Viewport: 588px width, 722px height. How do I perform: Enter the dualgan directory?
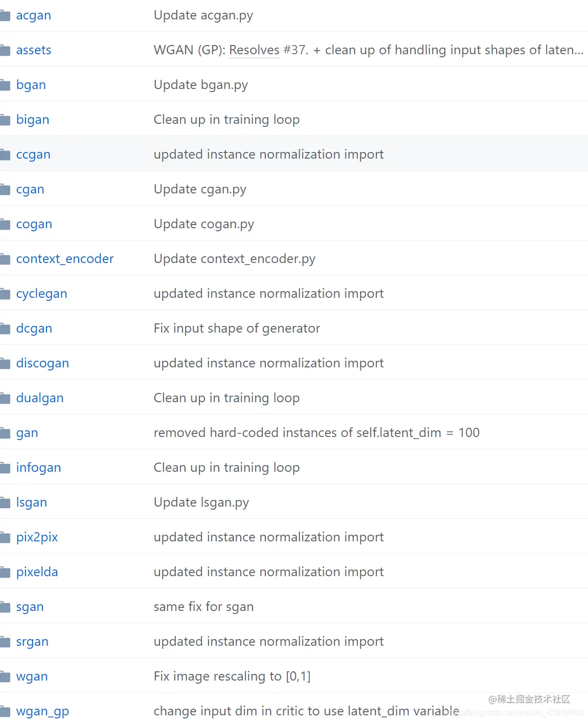coord(40,399)
